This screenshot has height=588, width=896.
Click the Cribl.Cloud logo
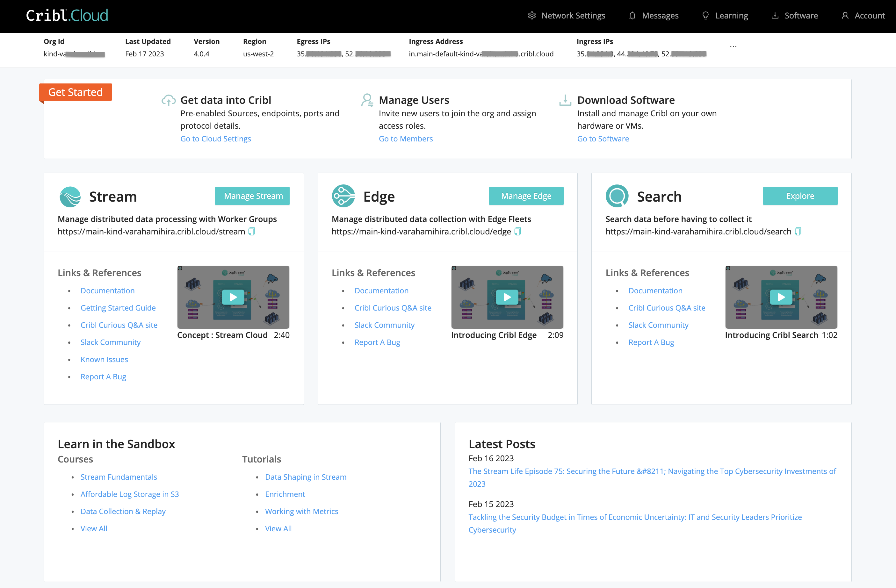tap(67, 15)
